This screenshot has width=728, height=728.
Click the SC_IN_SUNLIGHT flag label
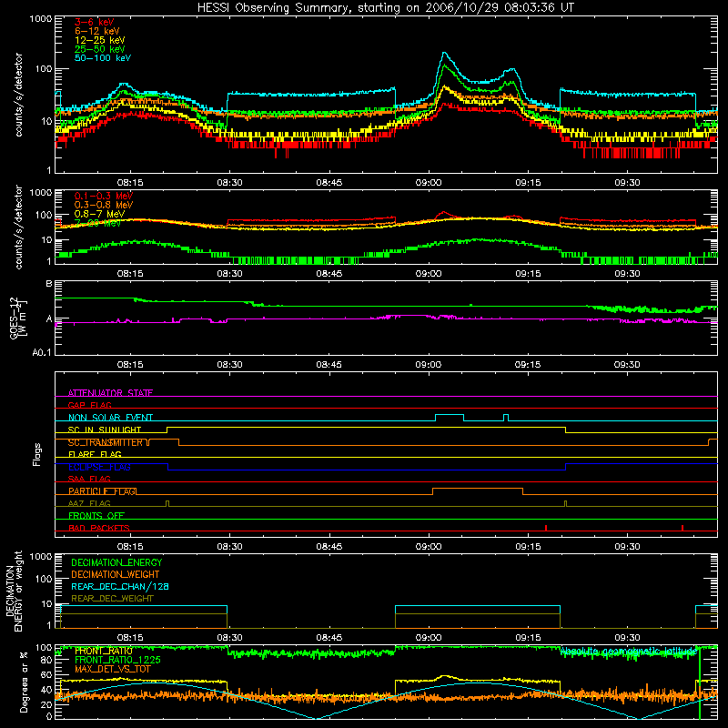pyautogui.click(x=105, y=430)
